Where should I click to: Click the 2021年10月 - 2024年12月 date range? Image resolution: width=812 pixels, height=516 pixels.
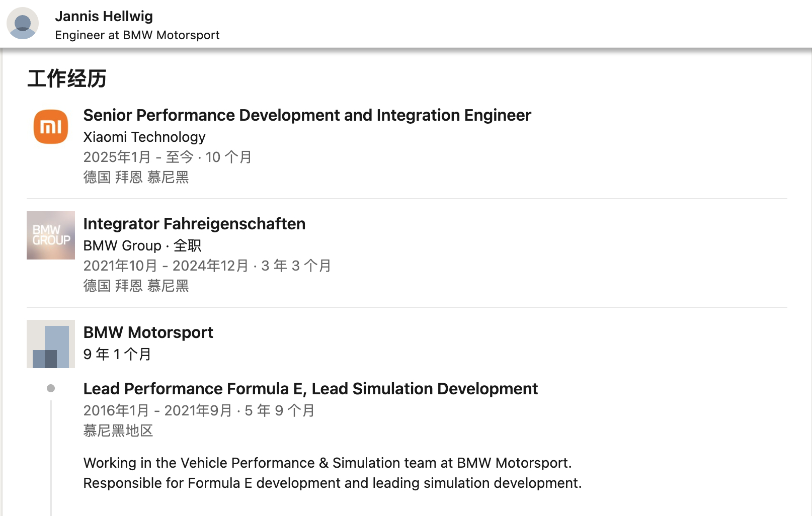207,266
